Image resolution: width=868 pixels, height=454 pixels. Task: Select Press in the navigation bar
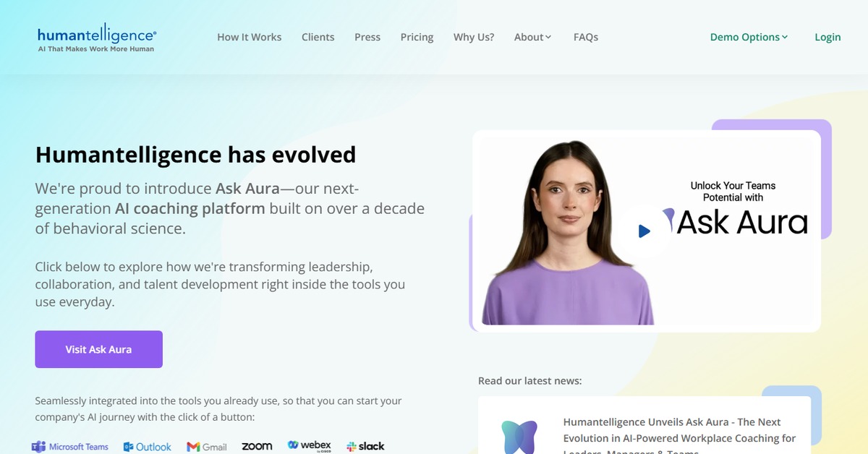pos(367,37)
